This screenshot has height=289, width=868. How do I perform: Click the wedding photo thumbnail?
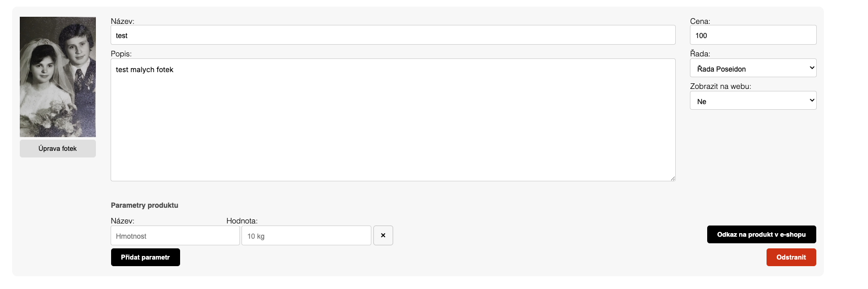58,77
